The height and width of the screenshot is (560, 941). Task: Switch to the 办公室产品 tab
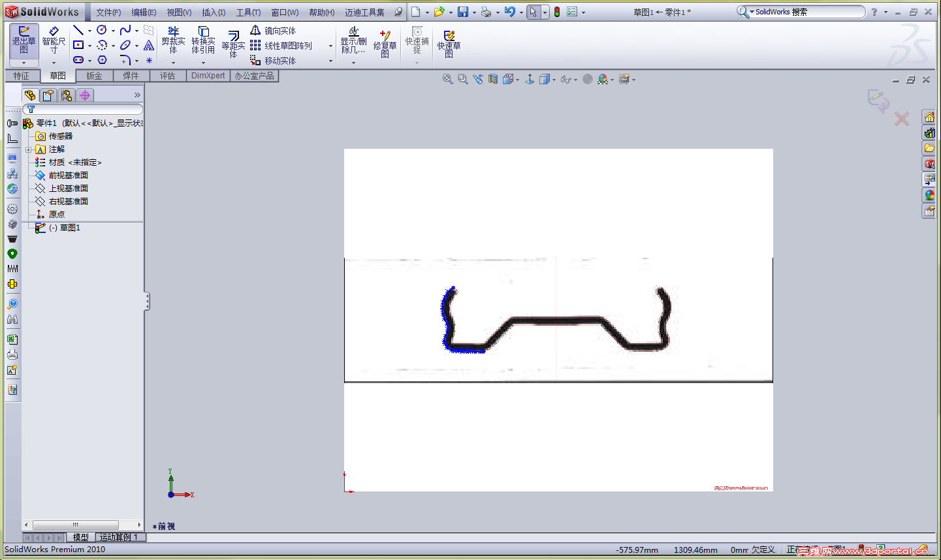point(255,76)
